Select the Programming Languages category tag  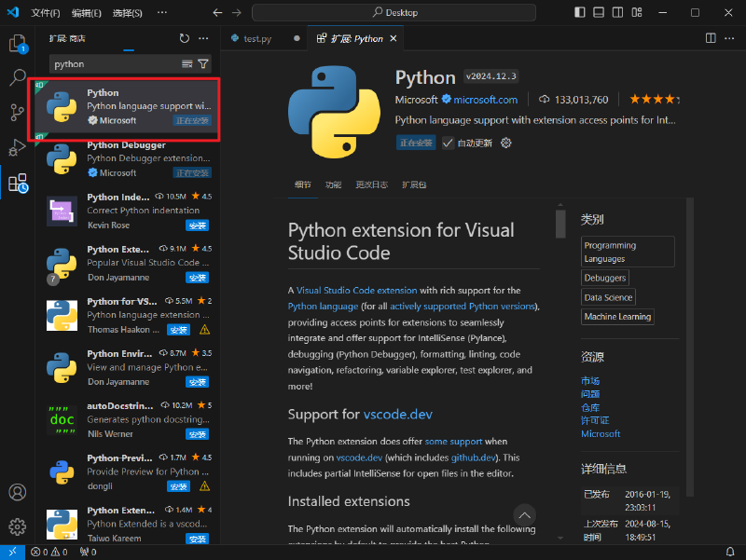point(628,252)
